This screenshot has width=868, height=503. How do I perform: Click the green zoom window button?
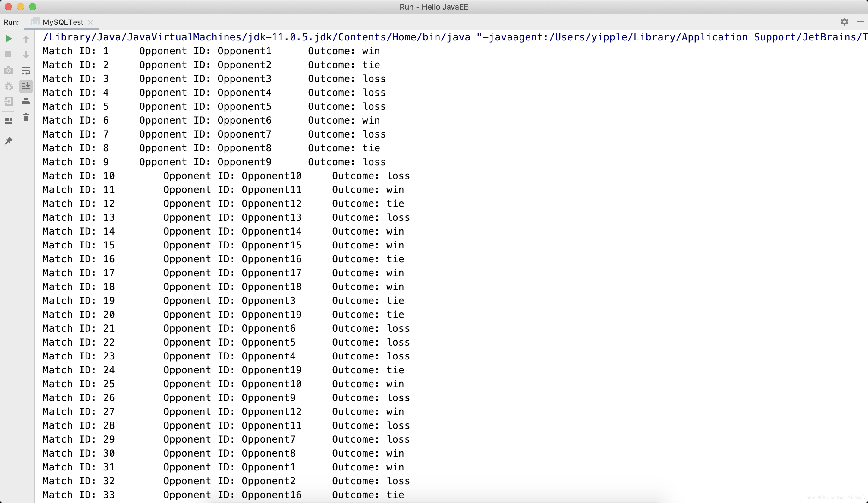32,7
